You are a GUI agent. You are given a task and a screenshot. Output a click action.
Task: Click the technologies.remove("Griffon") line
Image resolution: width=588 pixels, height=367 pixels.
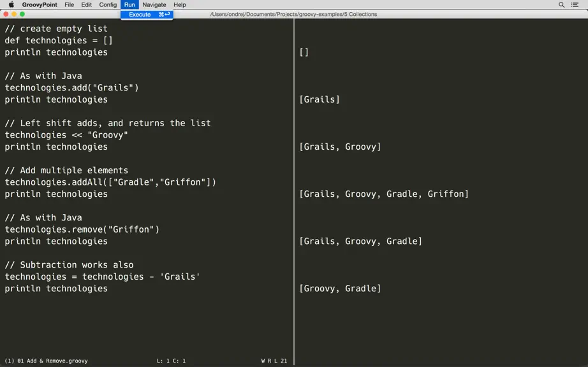82,229
